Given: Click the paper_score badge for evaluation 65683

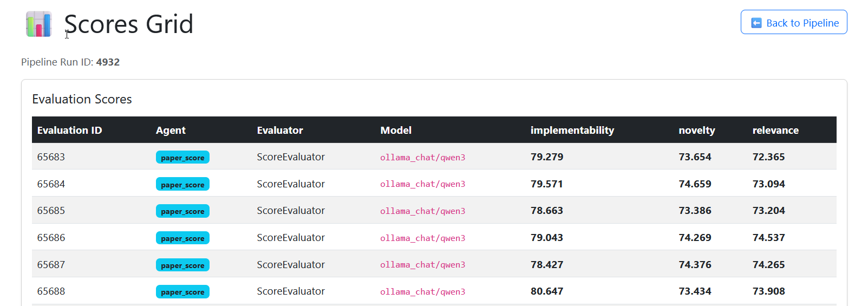Looking at the screenshot, I should click(x=182, y=158).
